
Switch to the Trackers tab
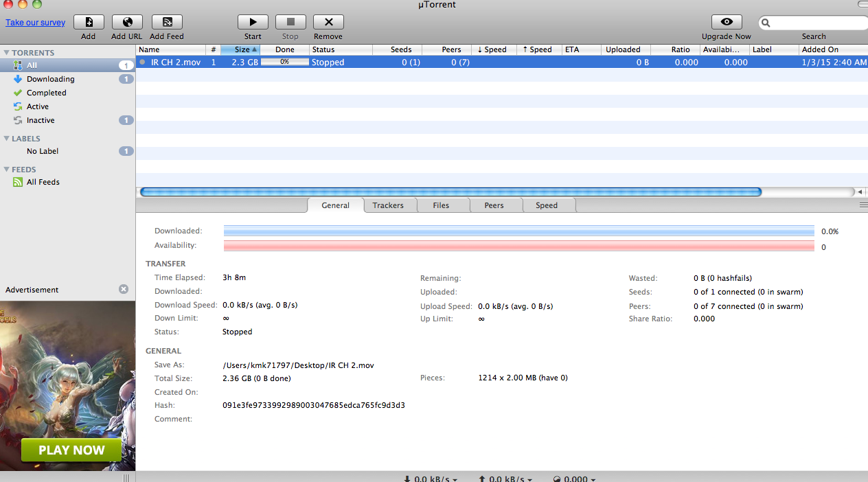tap(388, 205)
